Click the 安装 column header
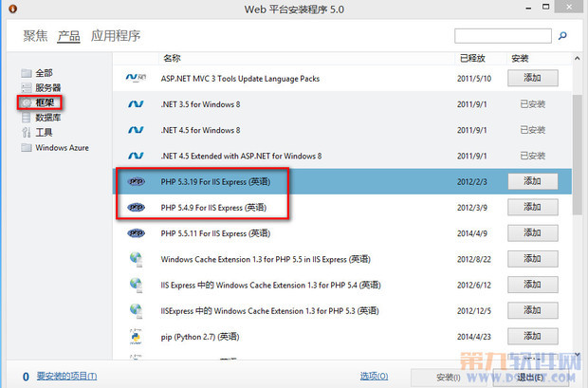This screenshot has width=588, height=388. click(520, 58)
